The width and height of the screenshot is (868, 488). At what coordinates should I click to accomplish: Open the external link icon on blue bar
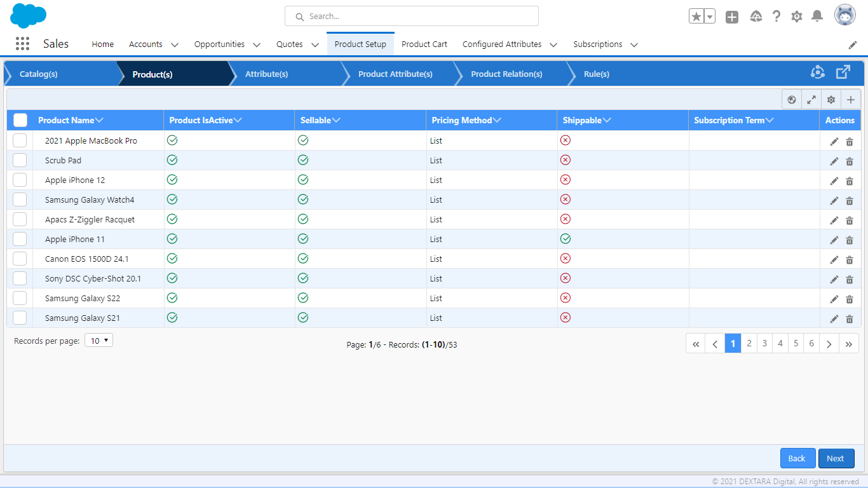pyautogui.click(x=843, y=72)
